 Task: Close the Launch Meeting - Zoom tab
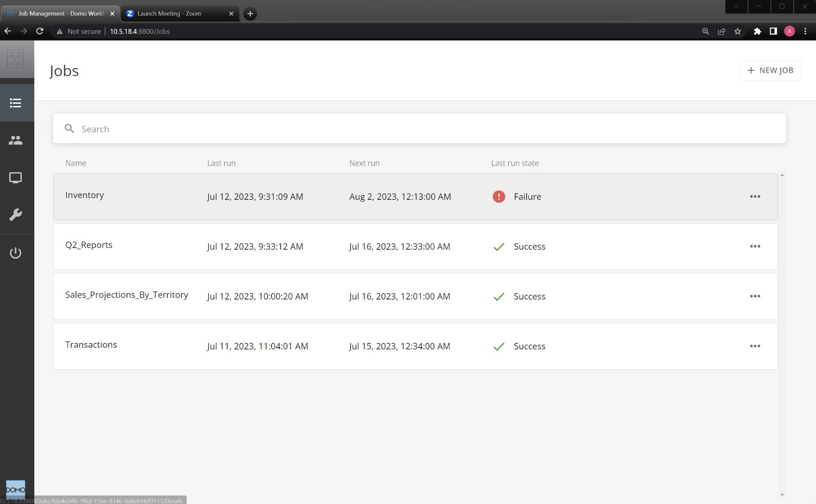click(231, 13)
